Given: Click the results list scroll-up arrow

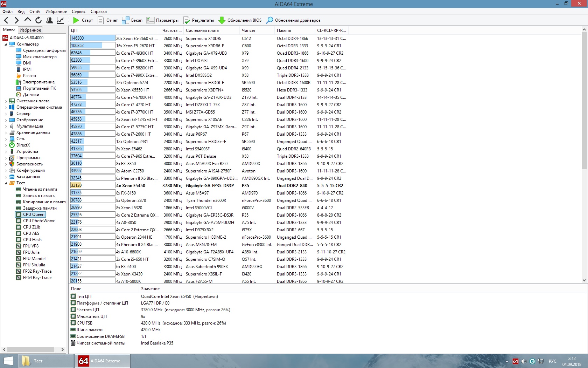Looking at the screenshot, I should 584,30.
